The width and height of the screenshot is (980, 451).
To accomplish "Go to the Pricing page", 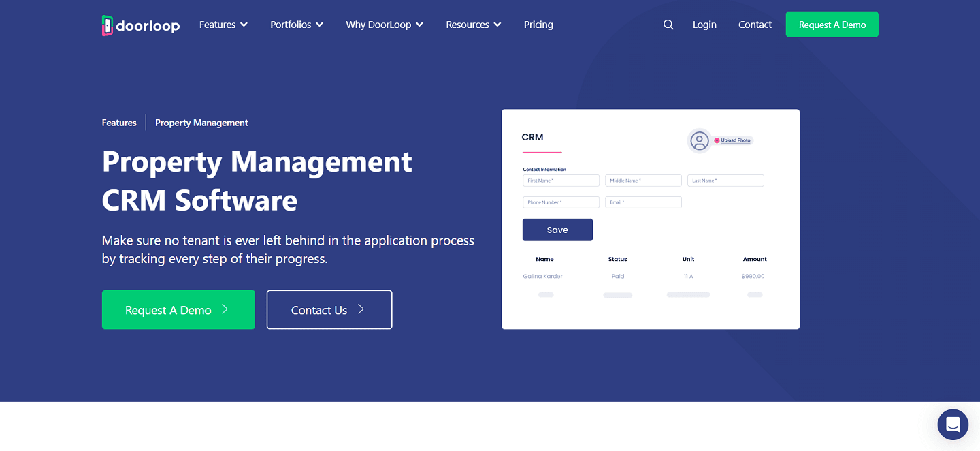I will coord(538,25).
